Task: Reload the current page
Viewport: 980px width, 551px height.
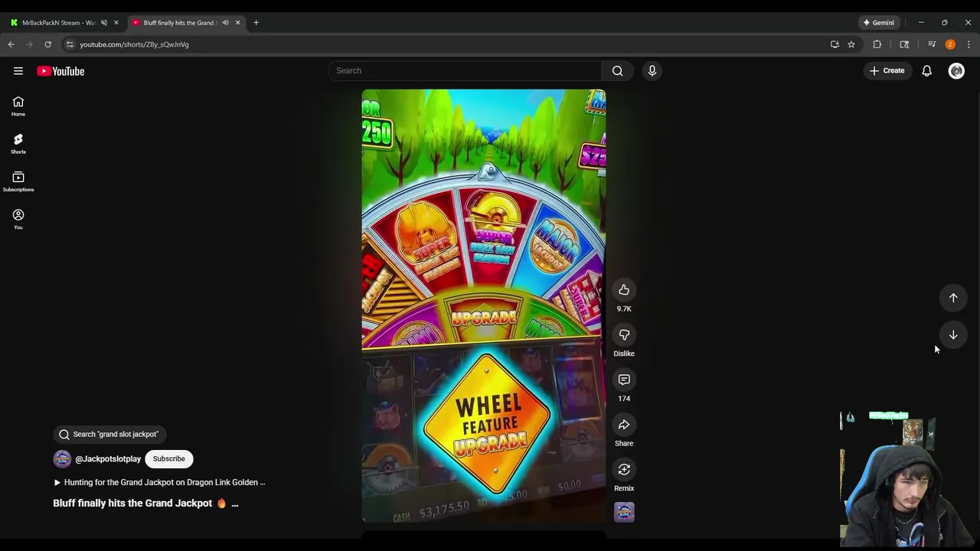Action: (48, 44)
